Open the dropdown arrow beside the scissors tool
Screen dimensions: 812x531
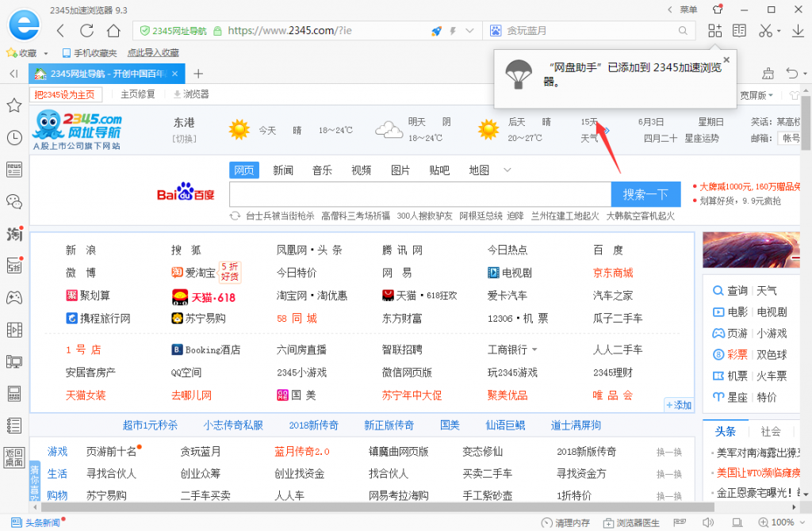tap(779, 32)
